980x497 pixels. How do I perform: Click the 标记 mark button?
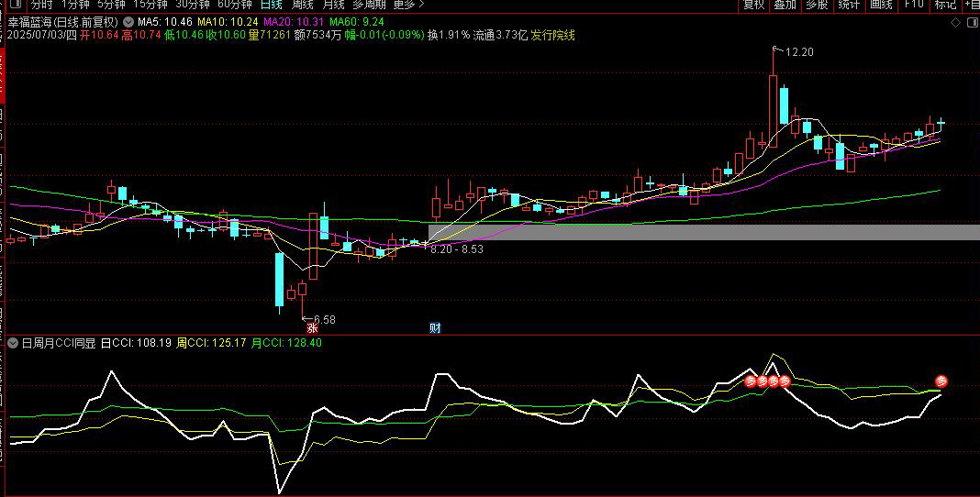pyautogui.click(x=945, y=5)
